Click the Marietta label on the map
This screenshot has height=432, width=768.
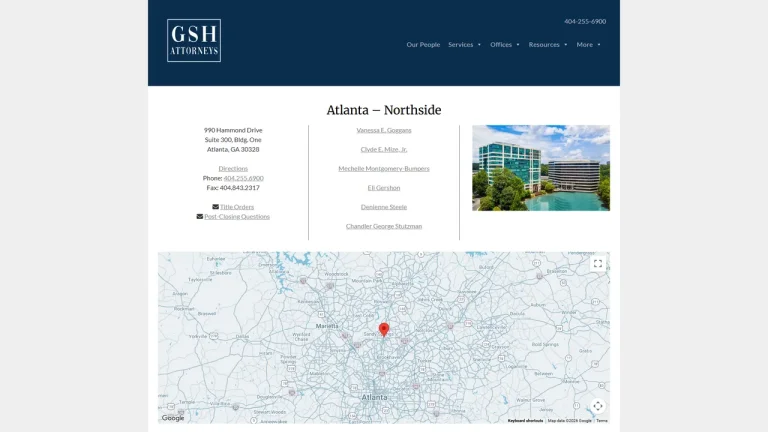(327, 326)
